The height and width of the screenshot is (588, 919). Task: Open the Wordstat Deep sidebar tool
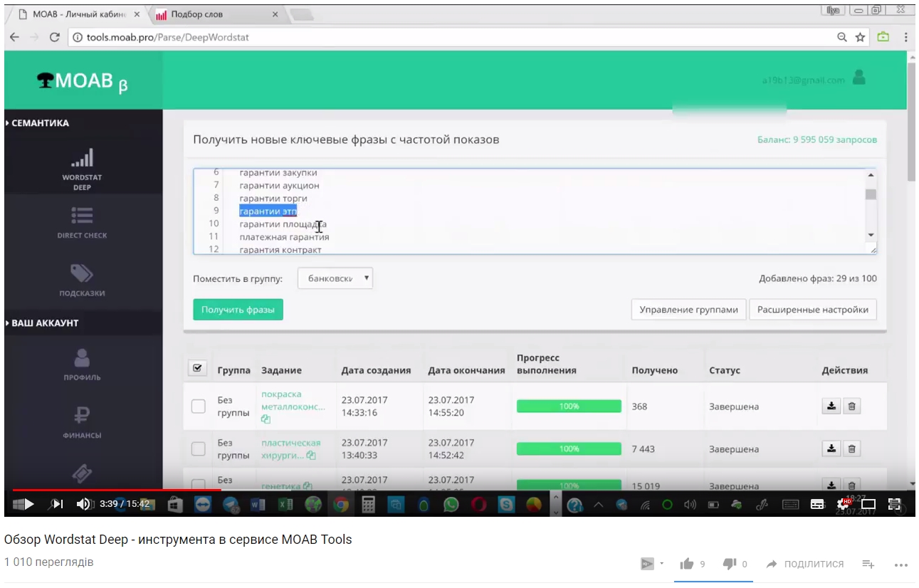82,169
